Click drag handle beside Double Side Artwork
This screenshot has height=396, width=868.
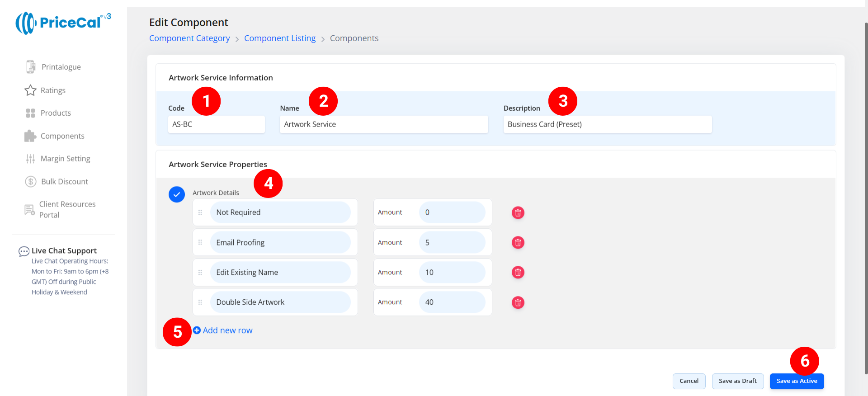click(x=200, y=302)
